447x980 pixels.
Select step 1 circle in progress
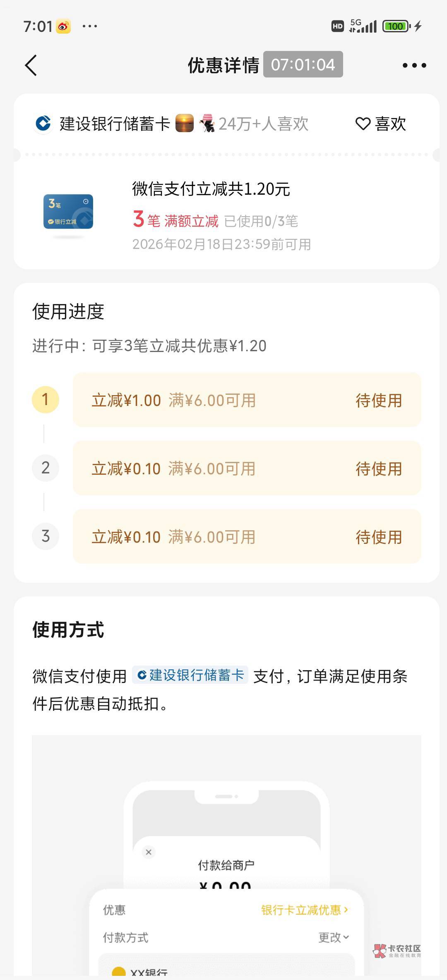[x=46, y=400]
